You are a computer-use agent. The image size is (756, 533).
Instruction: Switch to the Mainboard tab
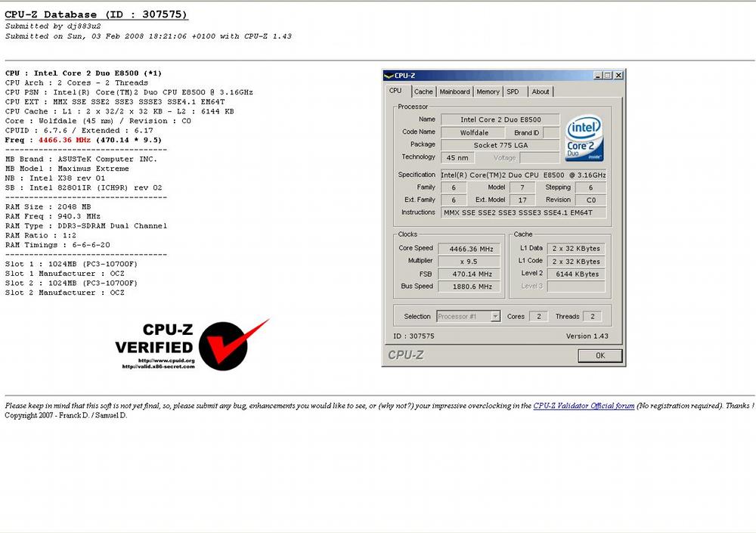(454, 91)
